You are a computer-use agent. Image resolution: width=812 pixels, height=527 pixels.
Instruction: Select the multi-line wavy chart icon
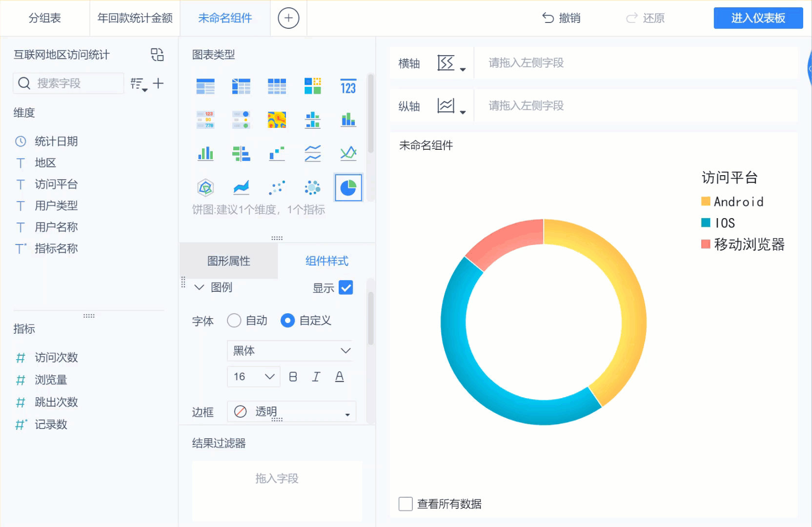[312, 154]
